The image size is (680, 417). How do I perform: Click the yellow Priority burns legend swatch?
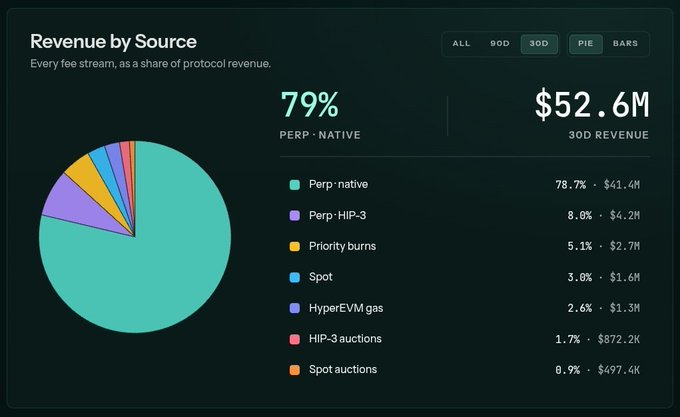click(294, 246)
